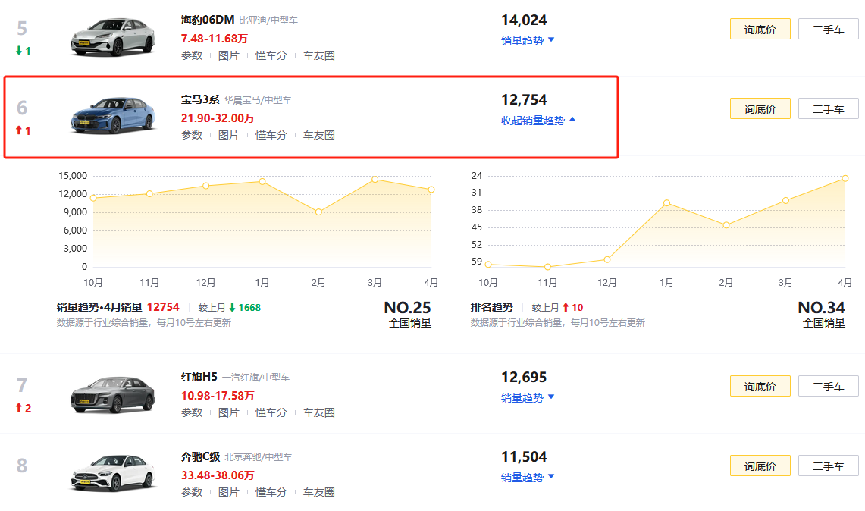Select 2月 data point on ranking chart
The height and width of the screenshot is (511, 865).
click(x=726, y=225)
